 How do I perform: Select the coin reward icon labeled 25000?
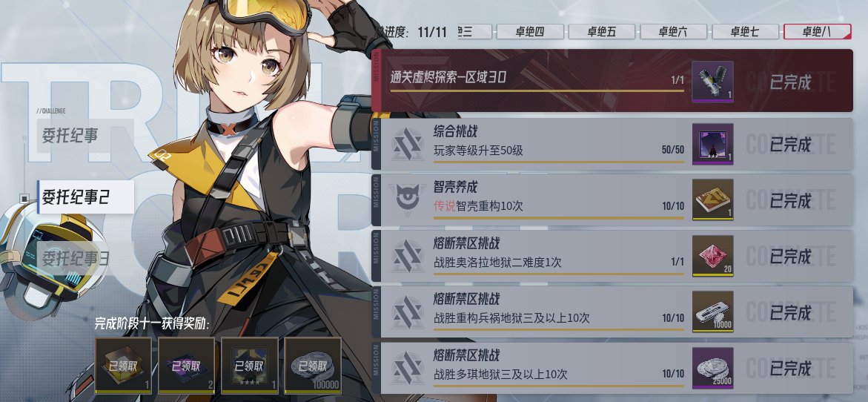[712, 368]
